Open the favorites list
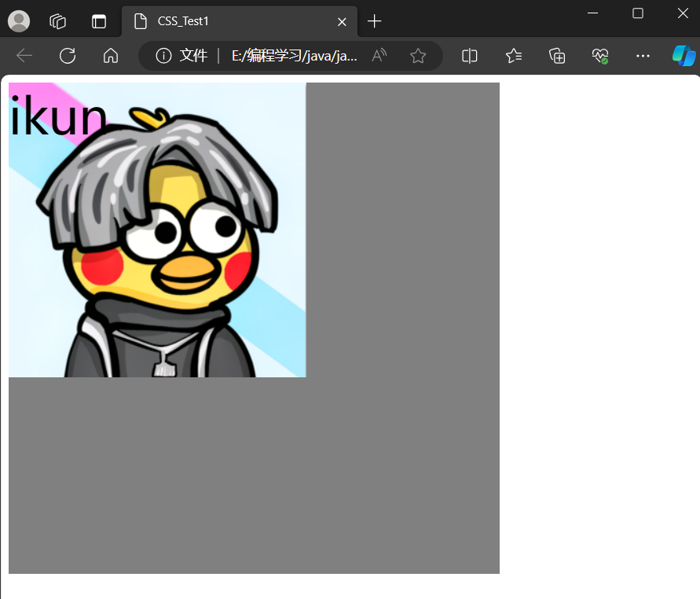Image resolution: width=700 pixels, height=599 pixels. 513,56
